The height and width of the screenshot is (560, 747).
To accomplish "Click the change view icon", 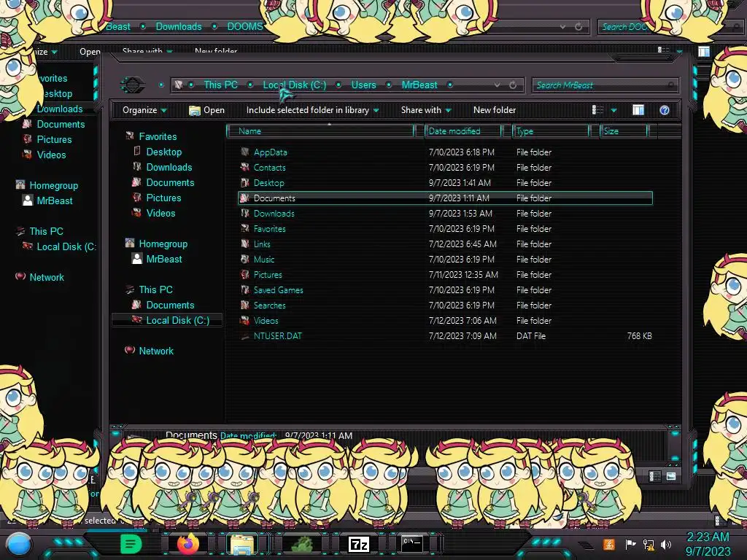I will click(x=597, y=110).
